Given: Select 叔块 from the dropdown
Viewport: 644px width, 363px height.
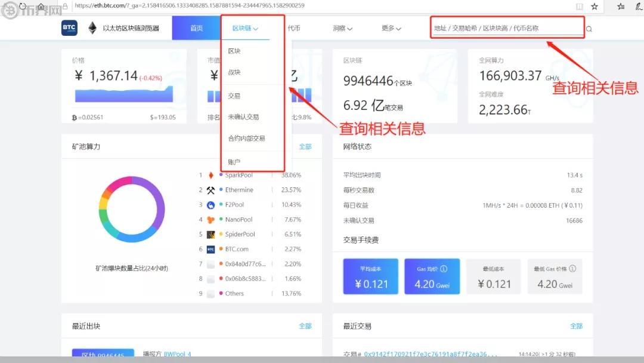Looking at the screenshot, I should point(234,72).
